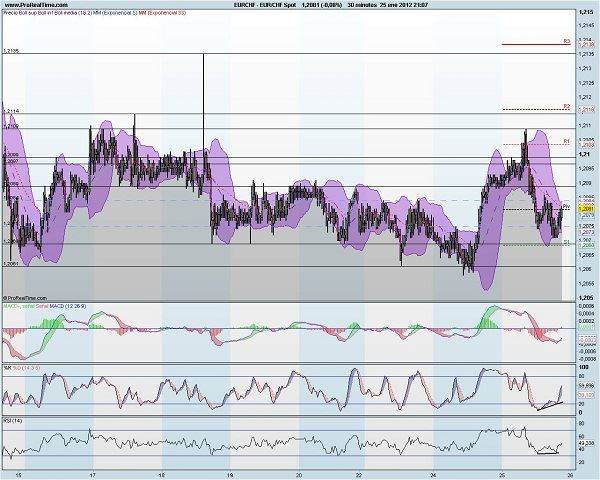Screen dimensions: 600x480
Task: Select the Bollinger and moving average legend
Action: click(x=95, y=13)
